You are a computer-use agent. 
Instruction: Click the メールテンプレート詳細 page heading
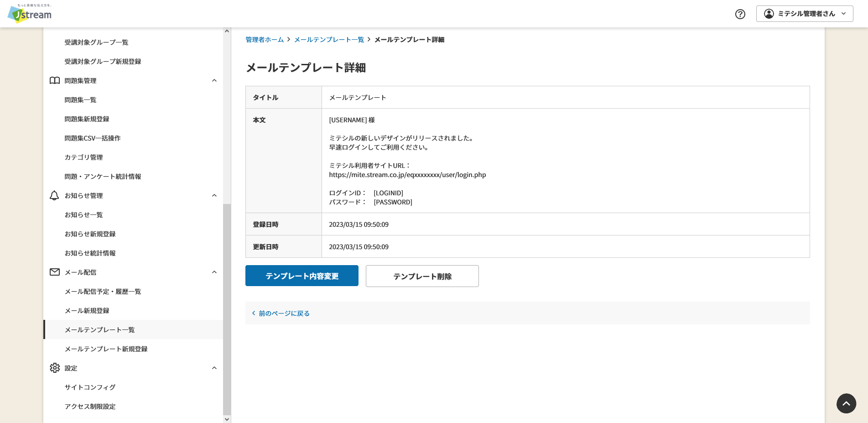(x=306, y=68)
